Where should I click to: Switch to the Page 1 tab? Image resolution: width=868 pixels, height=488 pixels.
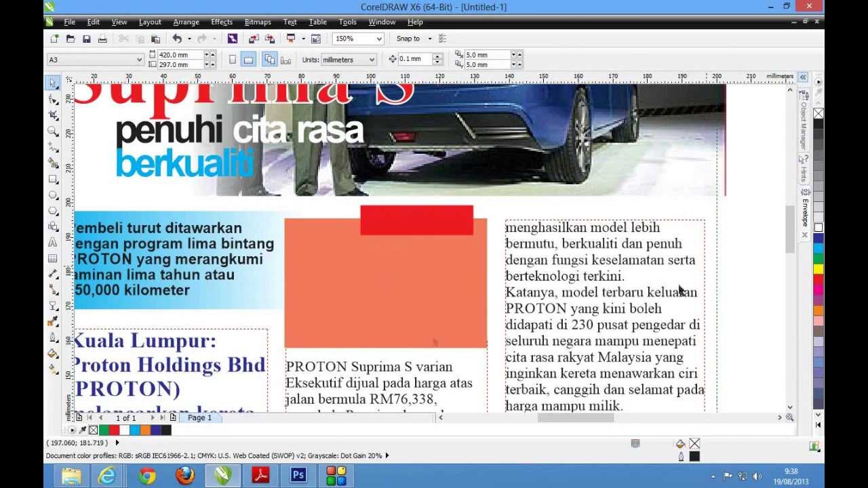click(x=199, y=418)
